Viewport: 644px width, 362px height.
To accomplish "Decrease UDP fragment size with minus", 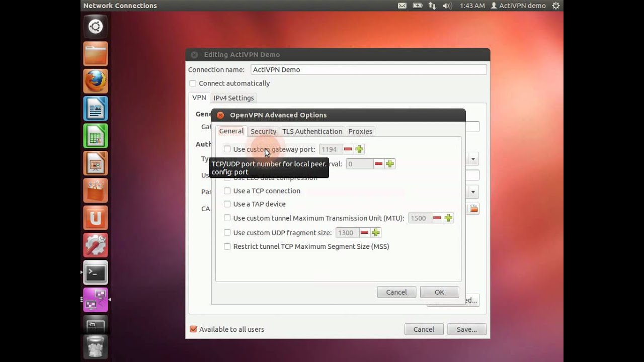I will (364, 233).
